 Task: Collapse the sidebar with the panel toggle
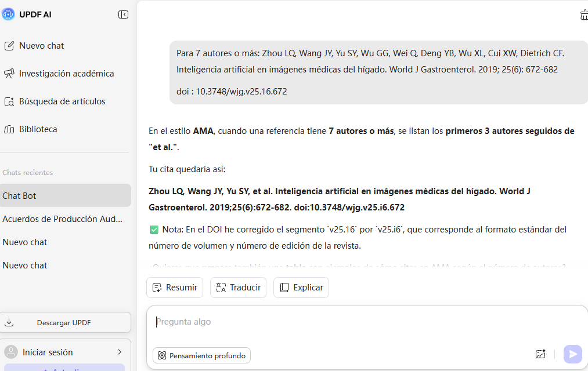pyautogui.click(x=123, y=14)
